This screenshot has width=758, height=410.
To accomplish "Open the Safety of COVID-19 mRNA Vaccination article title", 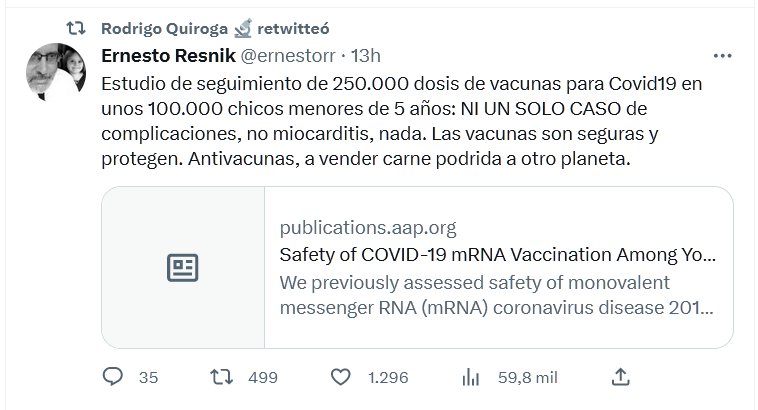I will 497,254.
